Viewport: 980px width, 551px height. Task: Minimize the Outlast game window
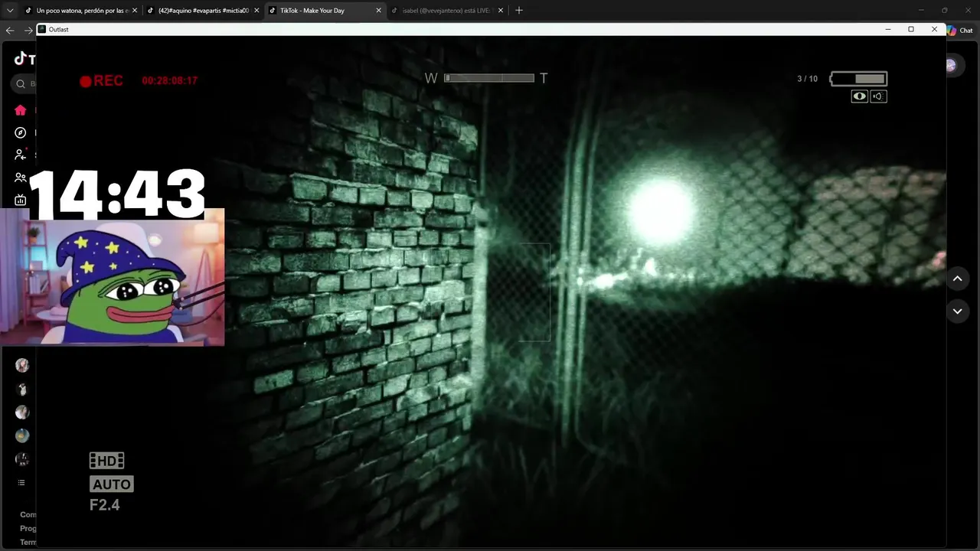click(x=888, y=29)
